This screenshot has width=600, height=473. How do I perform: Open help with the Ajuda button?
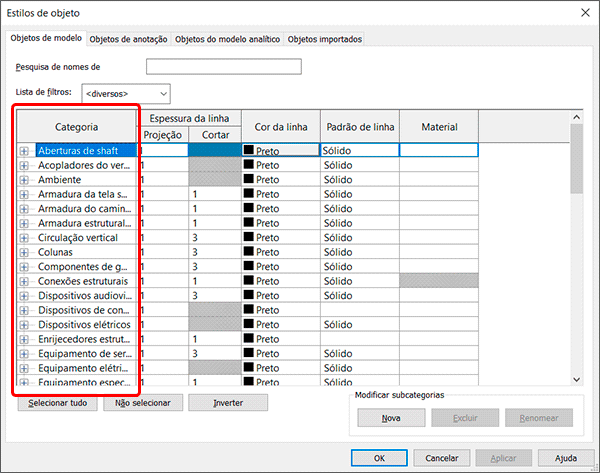click(x=566, y=458)
